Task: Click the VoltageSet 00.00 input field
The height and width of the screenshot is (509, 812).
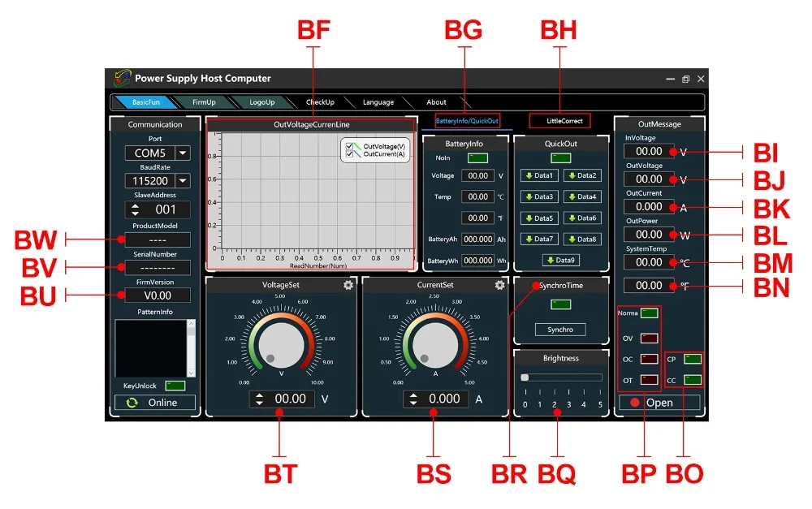Action: pyautogui.click(x=290, y=399)
